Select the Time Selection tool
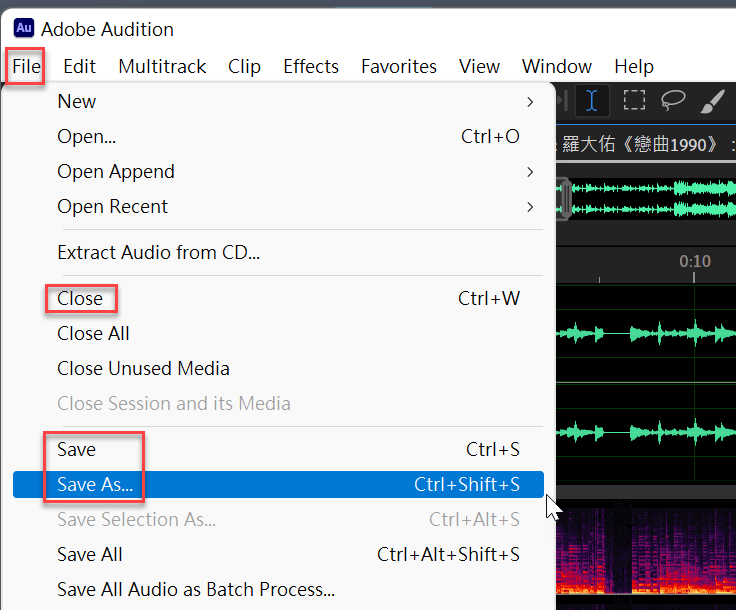Viewport: 736px width, 610px height. coord(592,100)
